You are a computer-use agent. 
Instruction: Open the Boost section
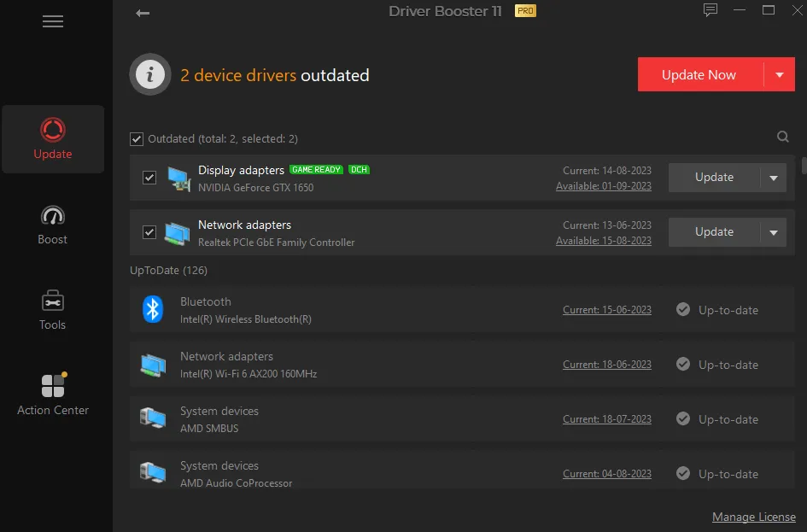pyautogui.click(x=52, y=225)
